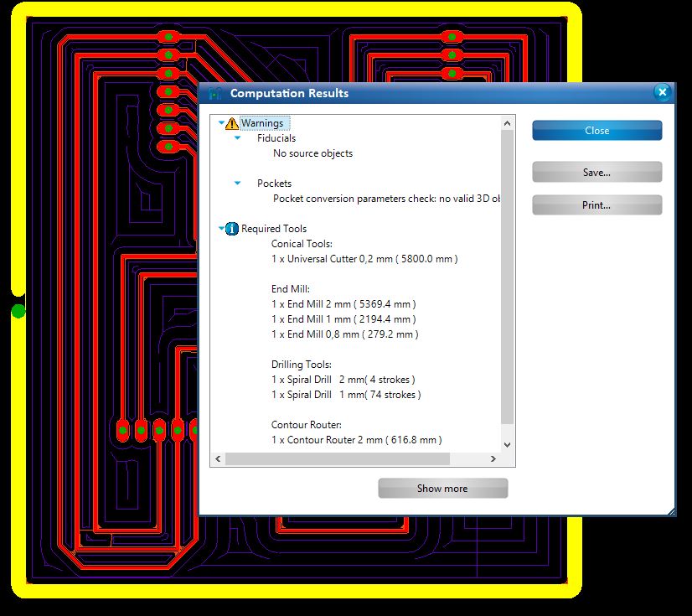Click the horizontal scrollbar right arrow
The width and height of the screenshot is (692, 616).
click(493, 458)
